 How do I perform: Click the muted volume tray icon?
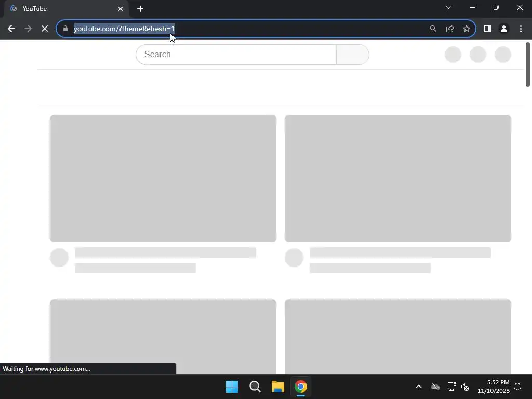click(x=465, y=387)
